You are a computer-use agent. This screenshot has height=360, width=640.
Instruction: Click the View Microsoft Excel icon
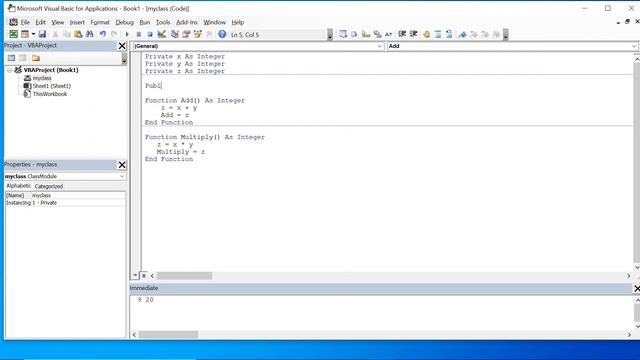click(x=13, y=34)
